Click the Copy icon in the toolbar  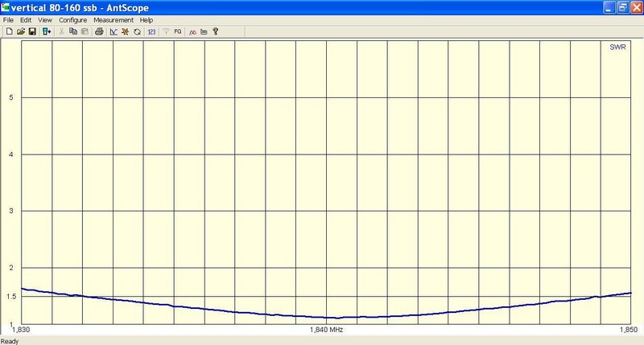[x=73, y=31]
